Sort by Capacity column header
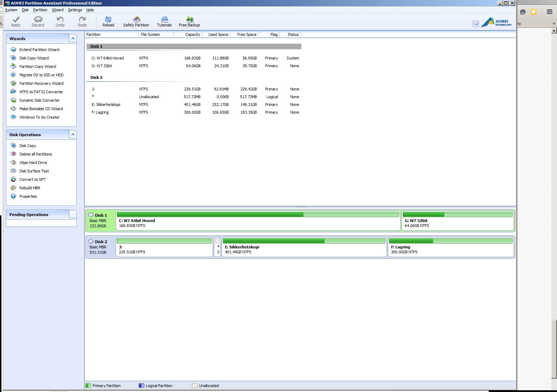 point(188,34)
